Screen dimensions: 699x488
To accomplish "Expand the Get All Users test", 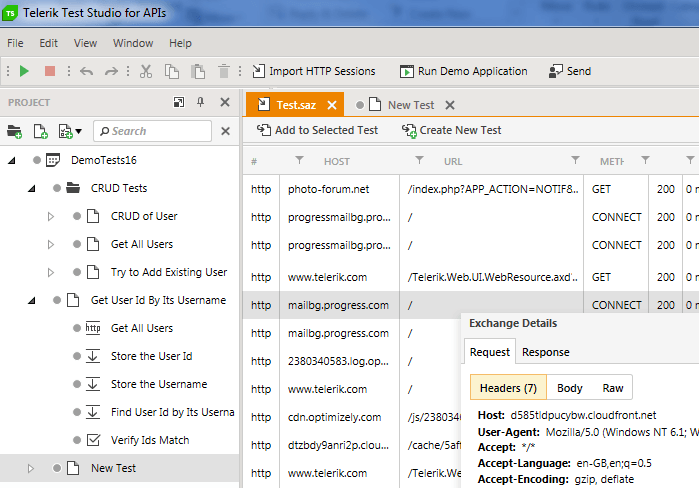I will point(51,245).
